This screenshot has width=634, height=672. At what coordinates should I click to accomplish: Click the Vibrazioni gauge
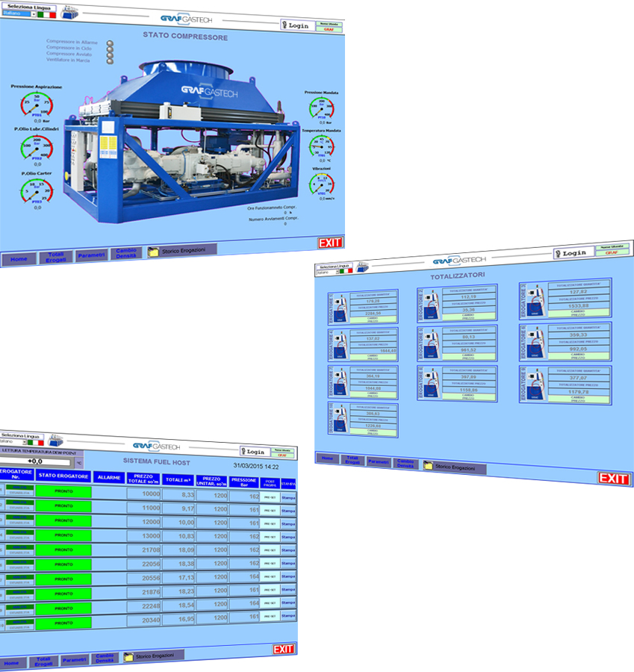(322, 184)
